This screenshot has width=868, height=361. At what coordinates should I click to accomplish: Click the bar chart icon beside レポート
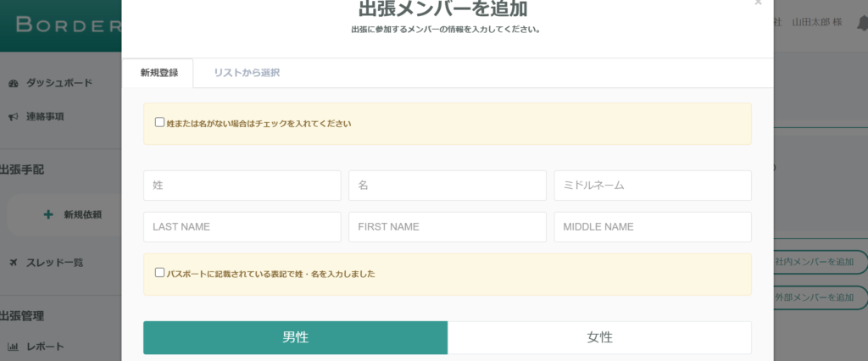pos(14,347)
